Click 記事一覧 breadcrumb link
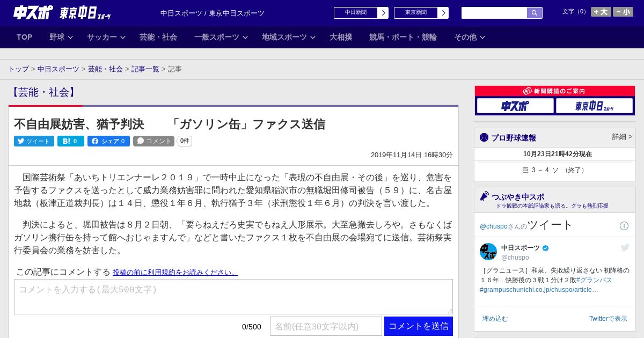Screen dimensions: 644x338 (x=145, y=69)
